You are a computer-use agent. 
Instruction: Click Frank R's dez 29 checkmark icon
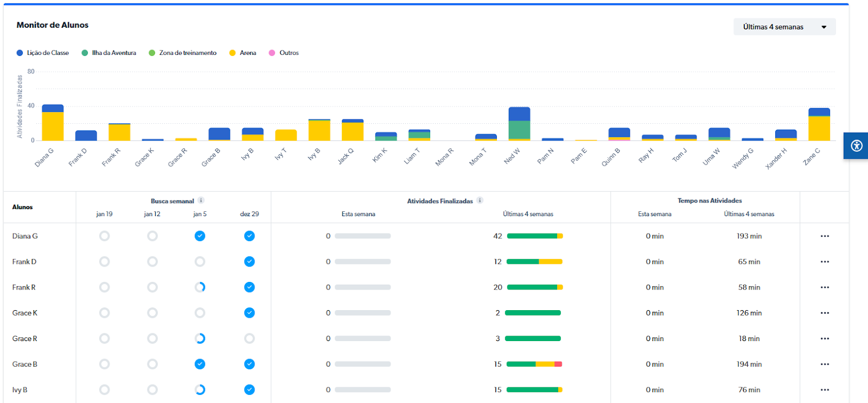249,287
